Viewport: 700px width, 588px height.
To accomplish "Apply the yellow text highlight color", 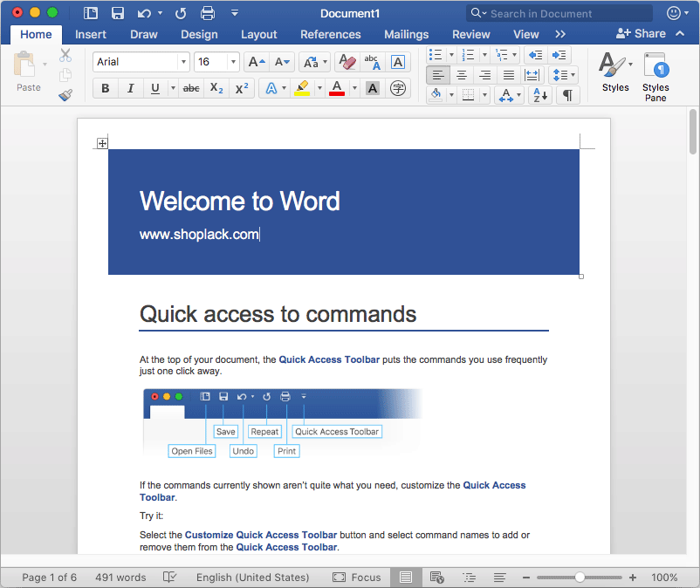I will click(x=302, y=88).
